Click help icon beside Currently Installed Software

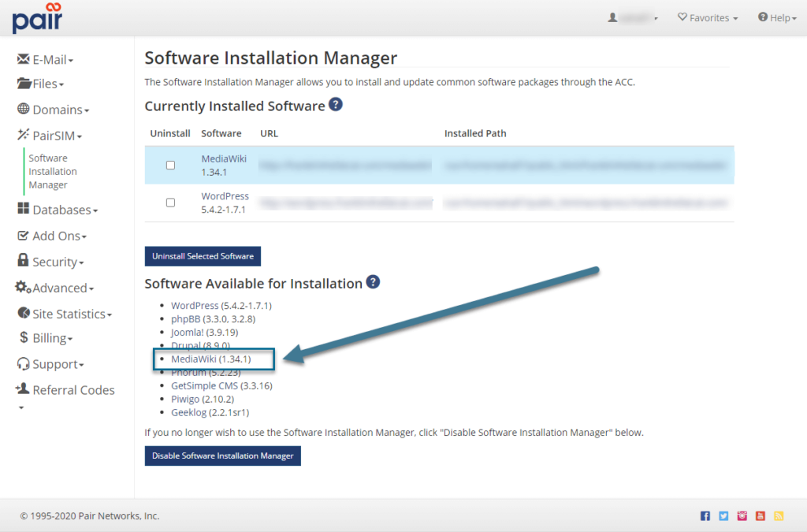tap(336, 105)
